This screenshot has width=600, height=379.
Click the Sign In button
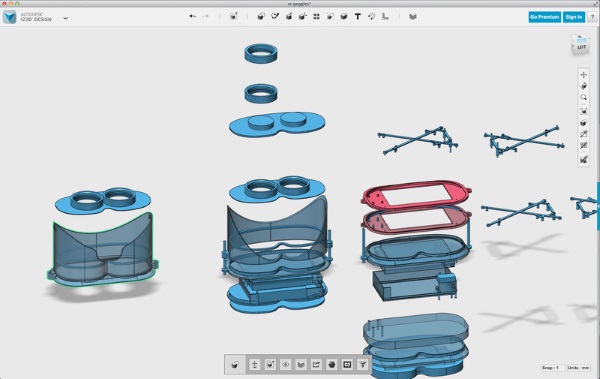(x=574, y=17)
